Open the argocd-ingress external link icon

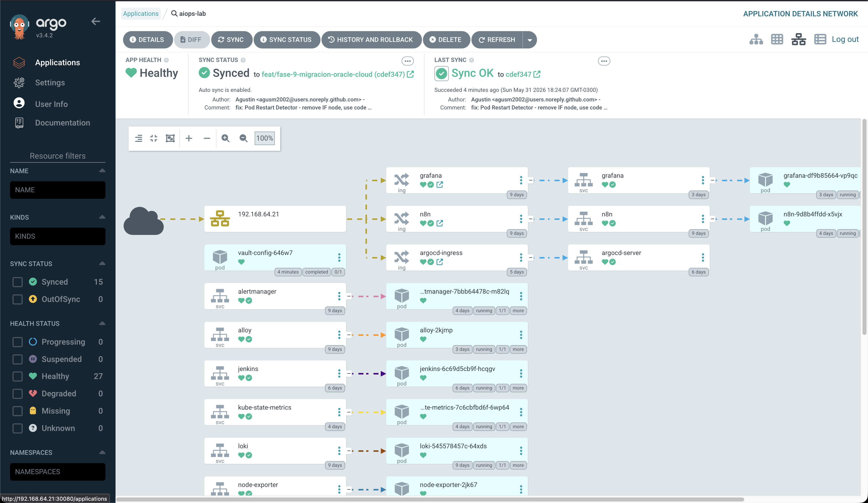[440, 262]
